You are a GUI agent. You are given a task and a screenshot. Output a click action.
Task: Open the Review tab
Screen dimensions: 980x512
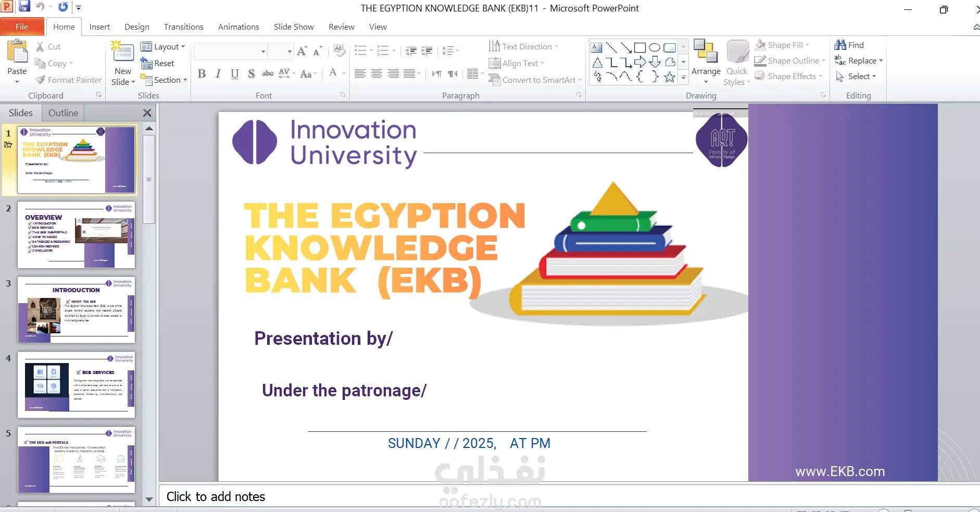pos(342,27)
